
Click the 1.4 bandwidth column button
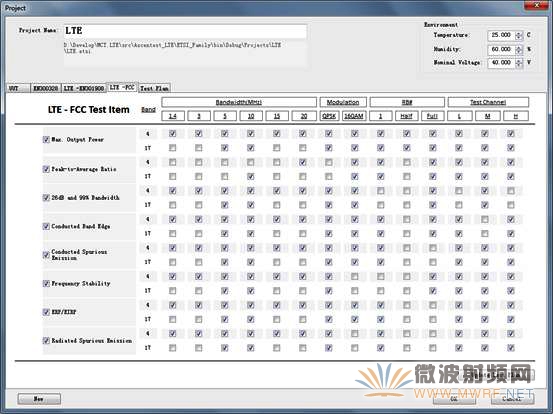point(172,116)
